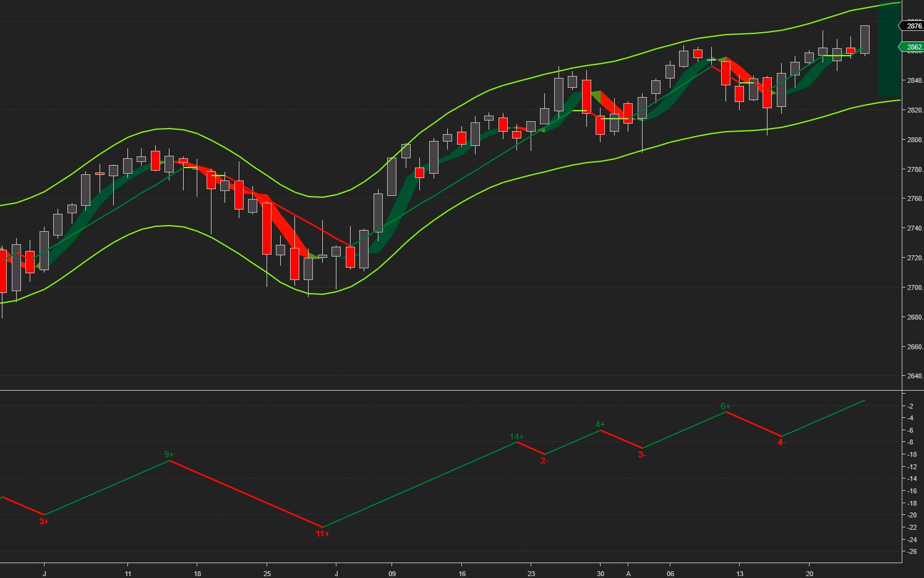Click the green 9+ wave label

click(169, 455)
